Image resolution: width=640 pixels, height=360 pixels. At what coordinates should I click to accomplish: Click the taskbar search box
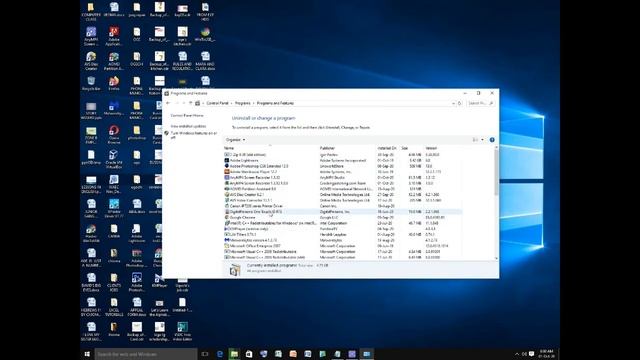pos(146,354)
